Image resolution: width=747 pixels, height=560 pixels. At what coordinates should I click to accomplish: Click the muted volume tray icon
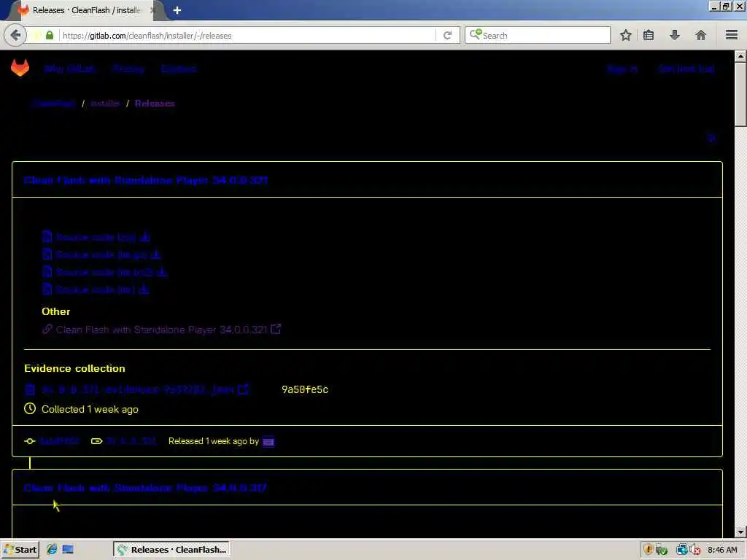pyautogui.click(x=695, y=550)
